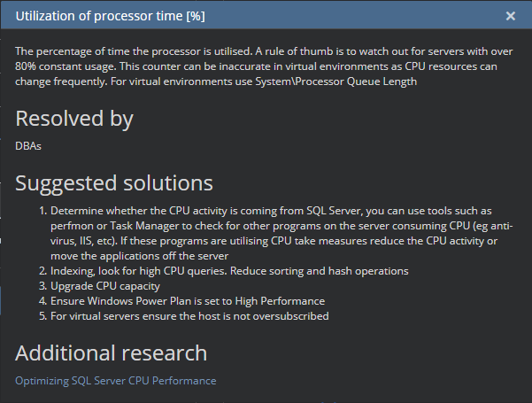
Task: Click the 'Suggested solutions' heading
Action: (114, 183)
